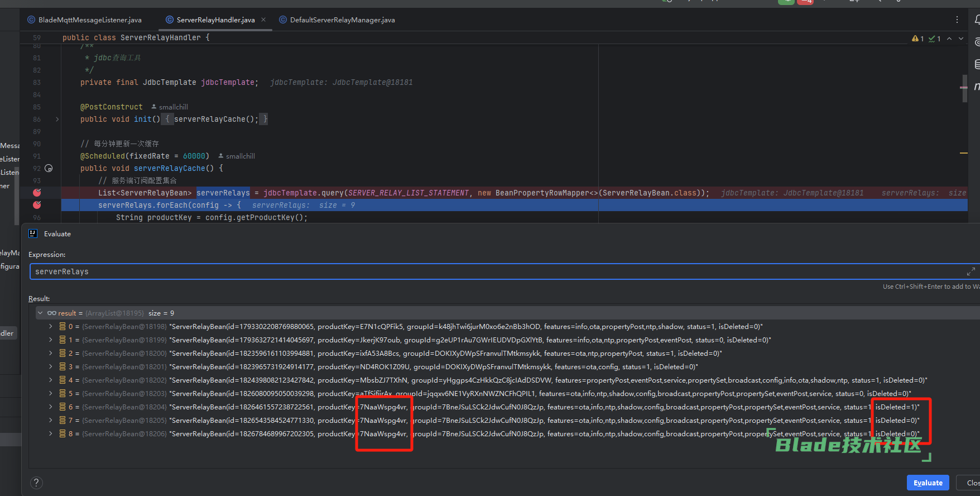The image size is (980, 496).
Task: Click the editor vertical scrollbar thumb
Action: pyautogui.click(x=964, y=88)
